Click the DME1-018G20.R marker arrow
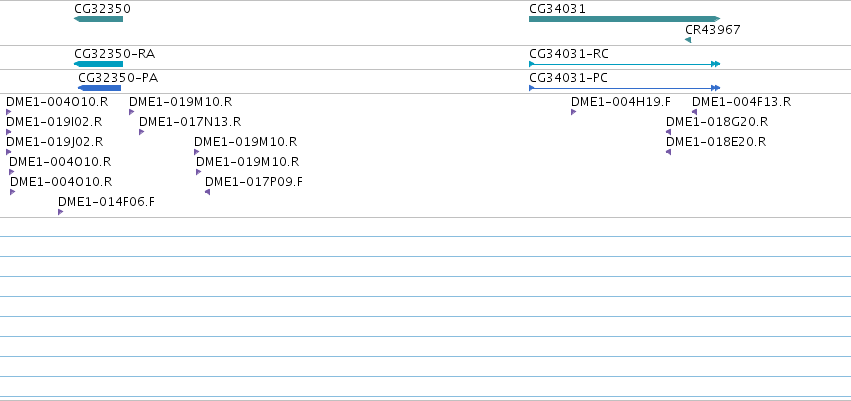 click(669, 132)
